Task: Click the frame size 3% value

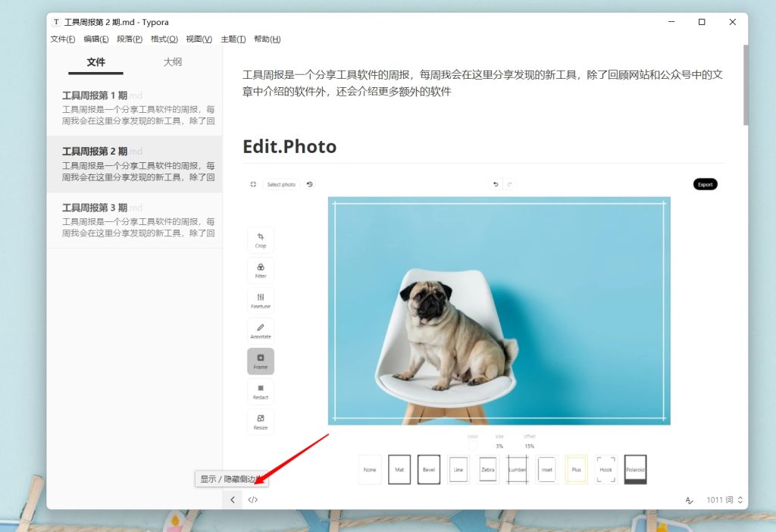Action: coord(500,446)
